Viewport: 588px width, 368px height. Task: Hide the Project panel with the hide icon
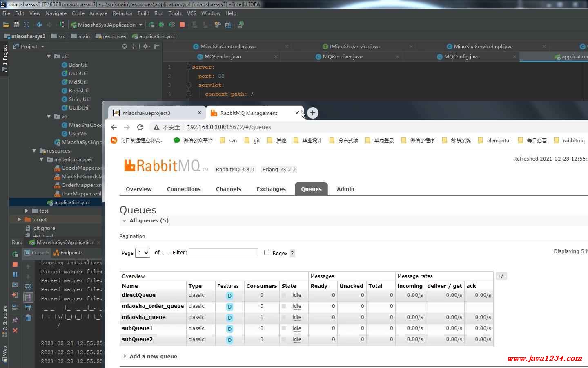pyautogui.click(x=156, y=47)
